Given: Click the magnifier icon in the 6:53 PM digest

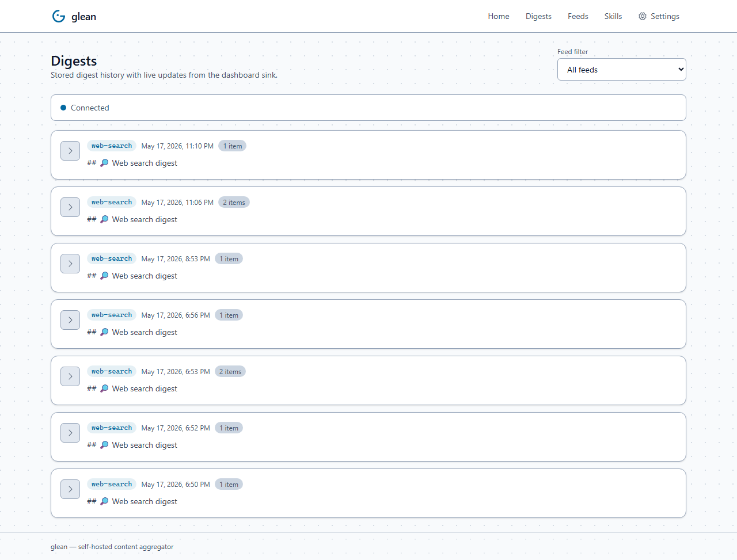Looking at the screenshot, I should coord(104,388).
